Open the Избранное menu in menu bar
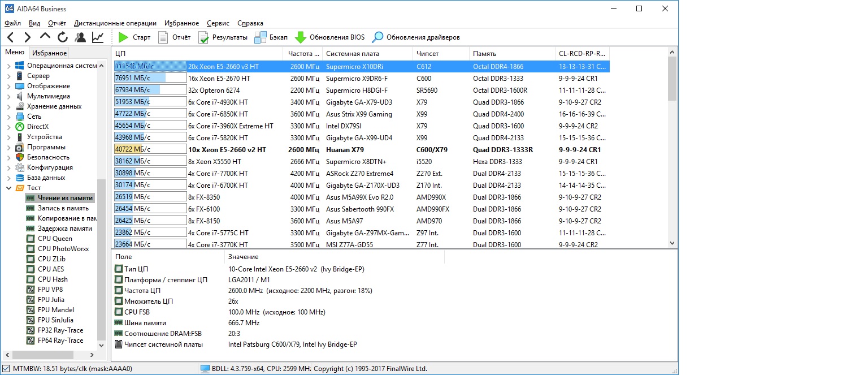The image size is (868, 375). (x=182, y=23)
